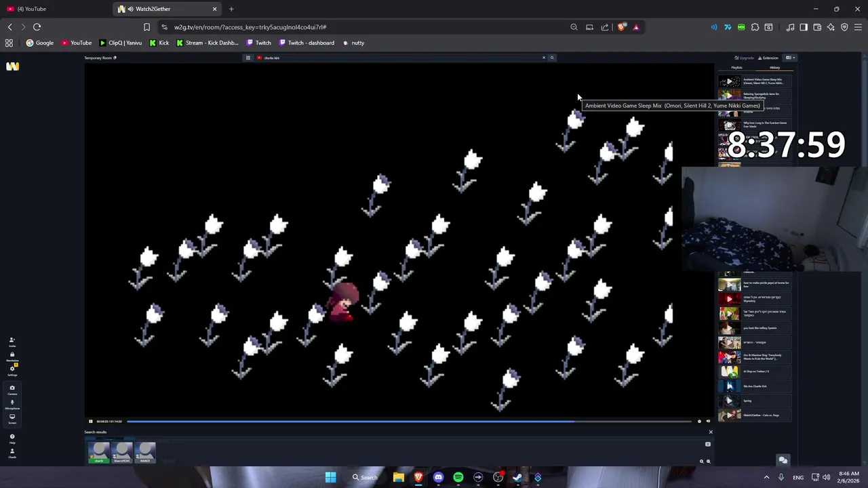Play the 'Spring' history item
Viewport: 868px width, 488px height.
tap(754, 401)
